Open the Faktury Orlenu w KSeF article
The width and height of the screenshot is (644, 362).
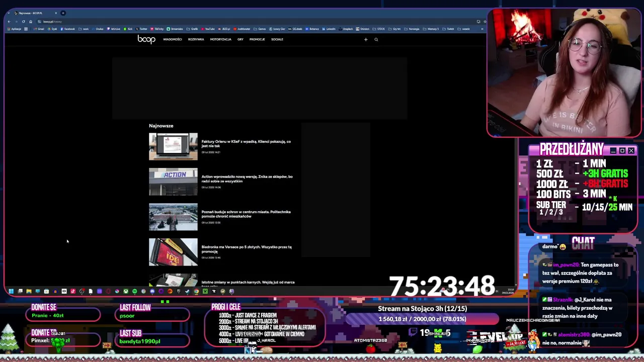246,143
